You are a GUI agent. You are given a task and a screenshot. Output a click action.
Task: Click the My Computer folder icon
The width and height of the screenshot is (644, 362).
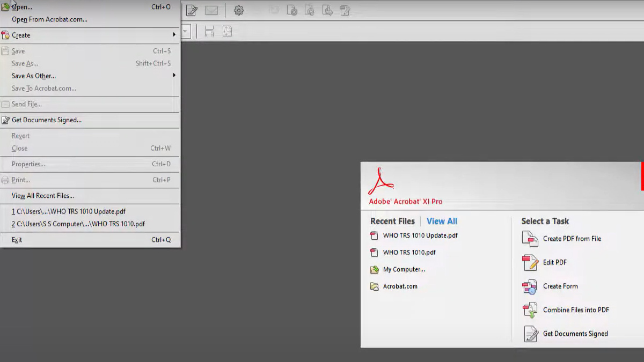click(375, 270)
